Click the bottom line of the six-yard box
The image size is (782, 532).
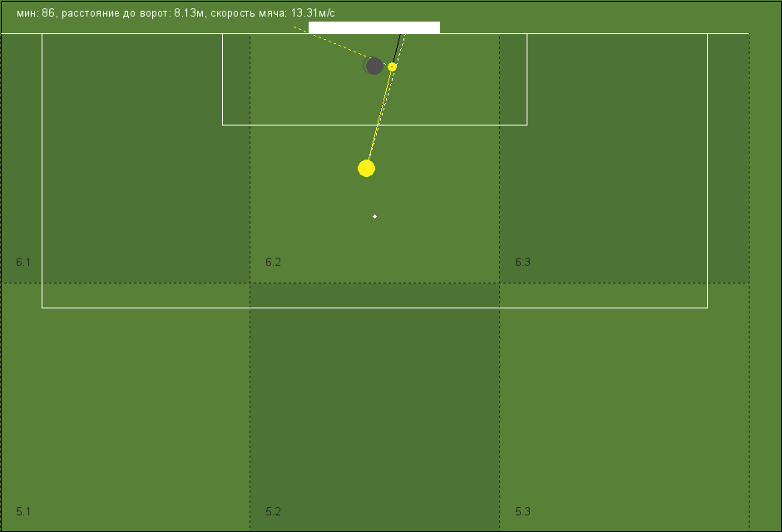(x=374, y=125)
